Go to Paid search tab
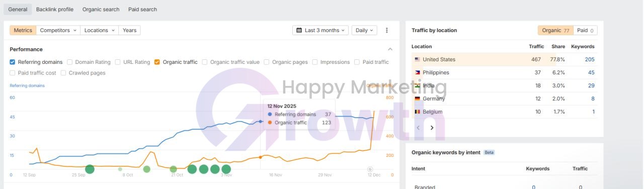 click(x=142, y=9)
